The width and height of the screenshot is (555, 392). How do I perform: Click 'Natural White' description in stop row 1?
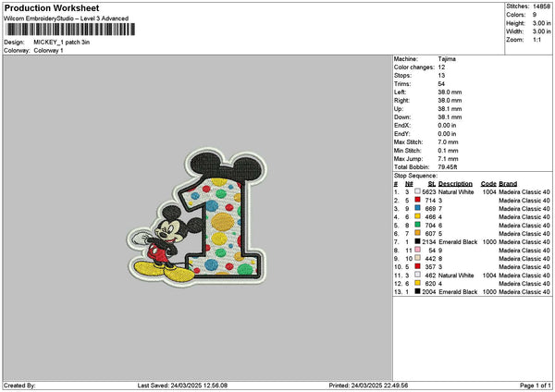[x=456, y=192]
